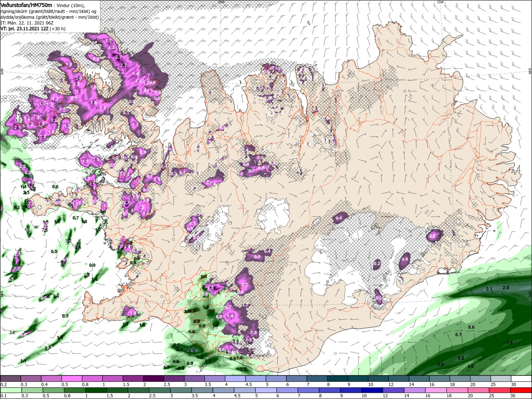Click the 15W longitude label
532x399 pixels.
pyautogui.click(x=441, y=2)
